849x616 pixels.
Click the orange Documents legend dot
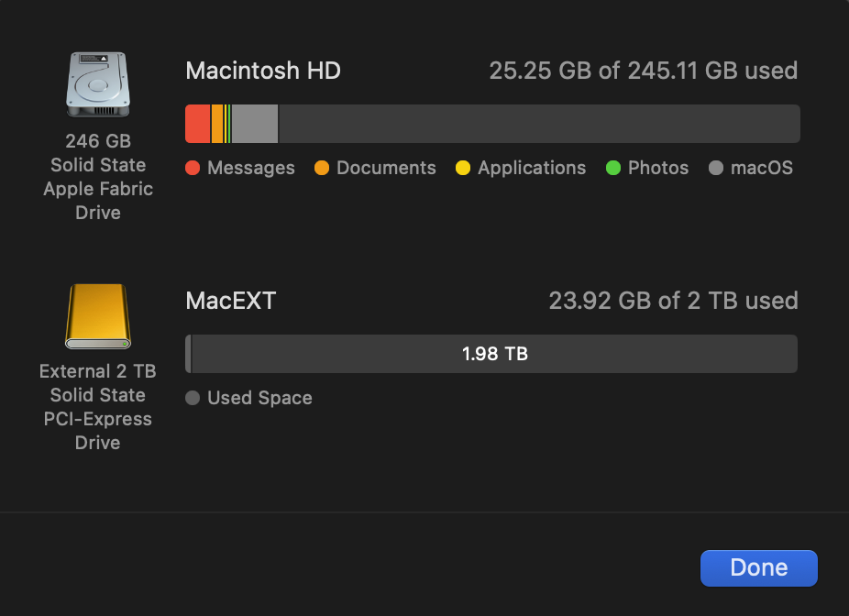pos(322,169)
